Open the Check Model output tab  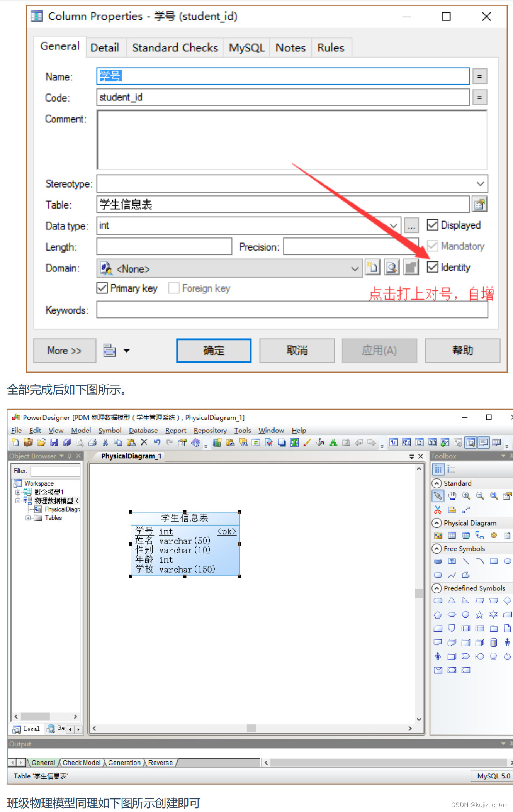tap(82, 763)
